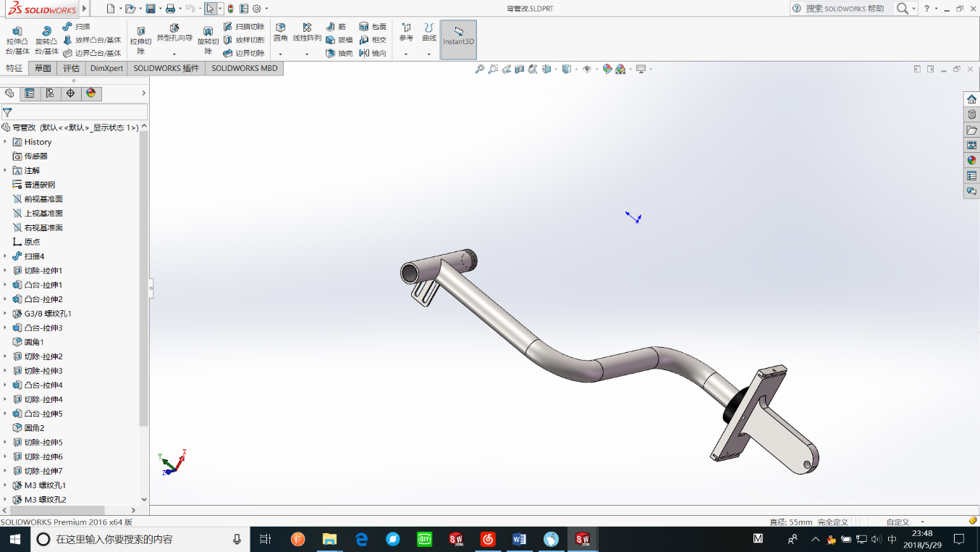Toggle the hide/show items eye icon

point(587,69)
